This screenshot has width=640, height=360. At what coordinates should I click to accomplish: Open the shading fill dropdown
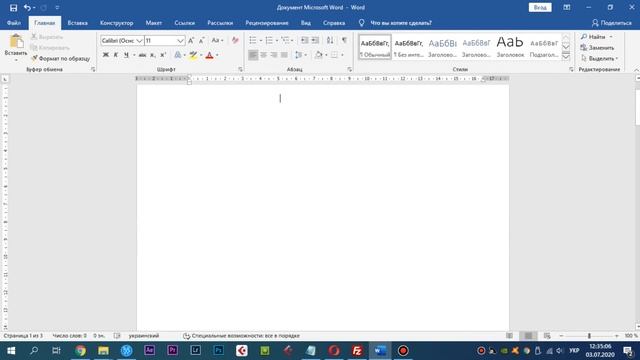point(326,55)
